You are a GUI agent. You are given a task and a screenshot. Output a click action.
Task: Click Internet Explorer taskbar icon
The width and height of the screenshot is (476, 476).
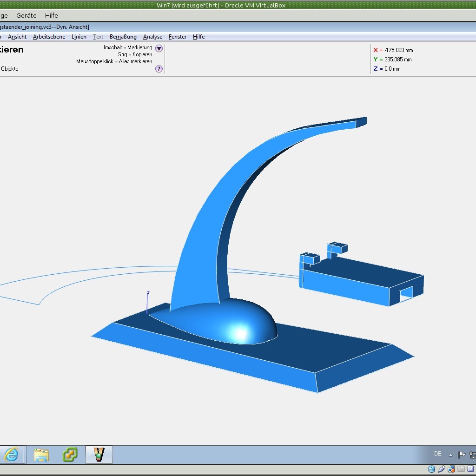(12, 455)
